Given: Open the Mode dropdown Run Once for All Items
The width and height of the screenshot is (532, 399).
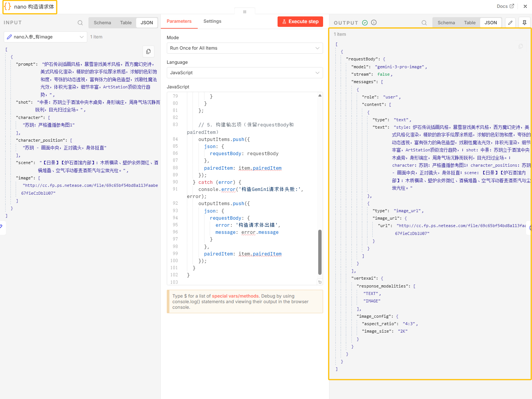Looking at the screenshot, I should point(245,48).
